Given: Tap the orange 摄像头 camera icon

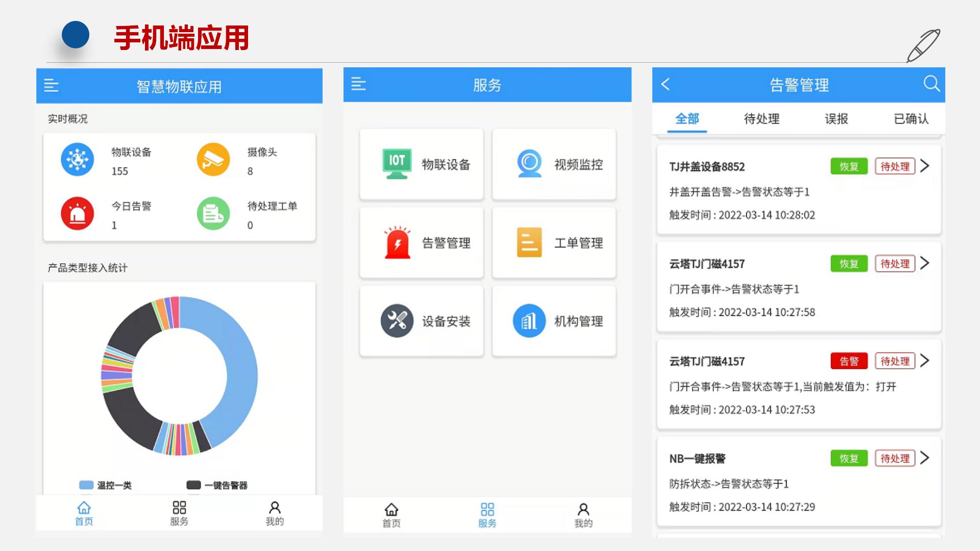Looking at the screenshot, I should coord(213,159).
